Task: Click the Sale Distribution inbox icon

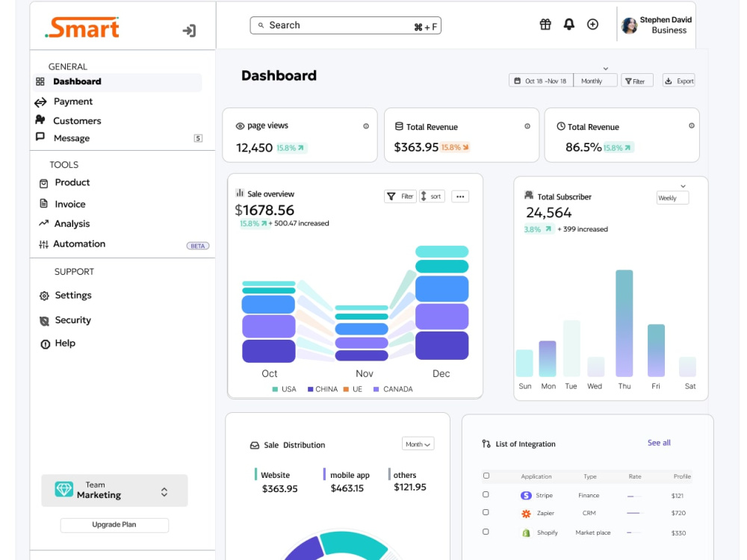Action: pos(255,445)
